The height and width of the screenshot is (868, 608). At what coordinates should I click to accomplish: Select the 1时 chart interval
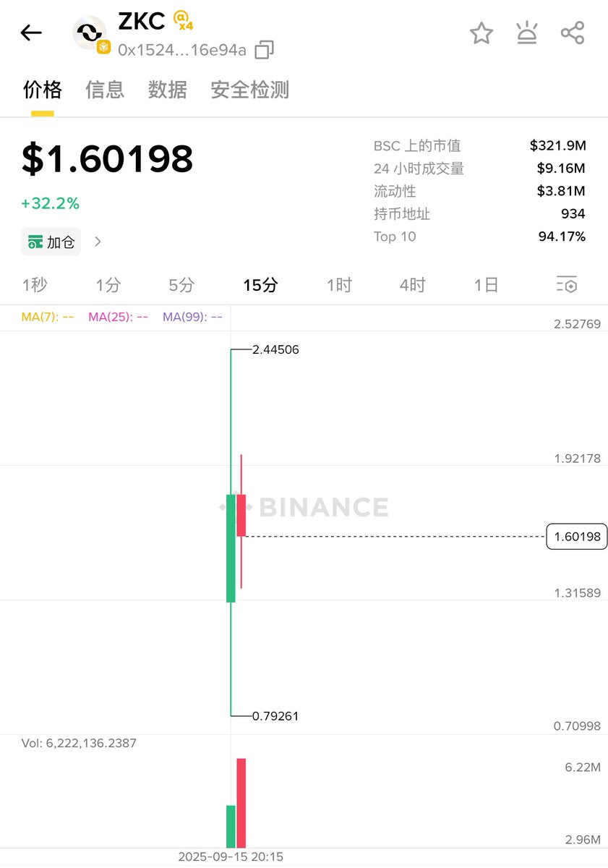339,285
